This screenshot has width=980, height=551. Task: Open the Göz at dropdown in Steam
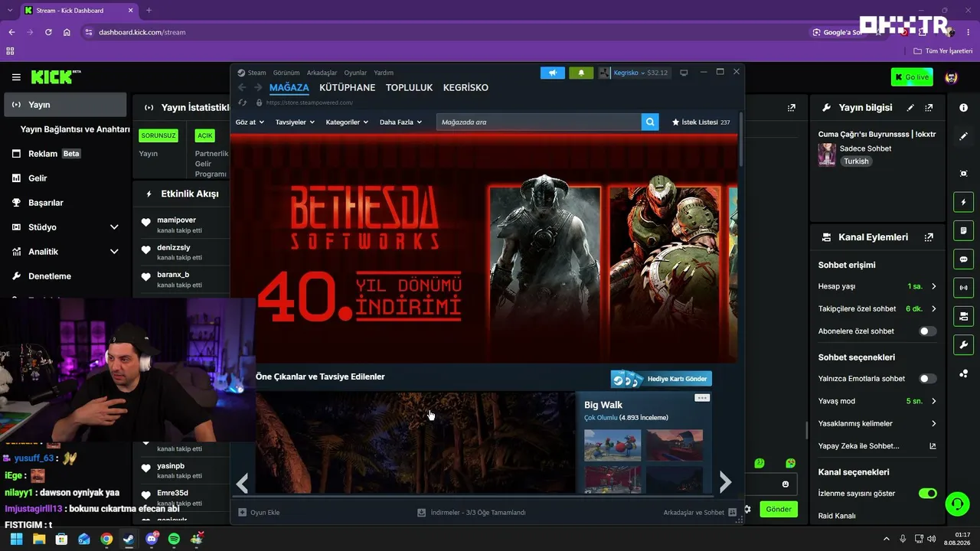250,122
